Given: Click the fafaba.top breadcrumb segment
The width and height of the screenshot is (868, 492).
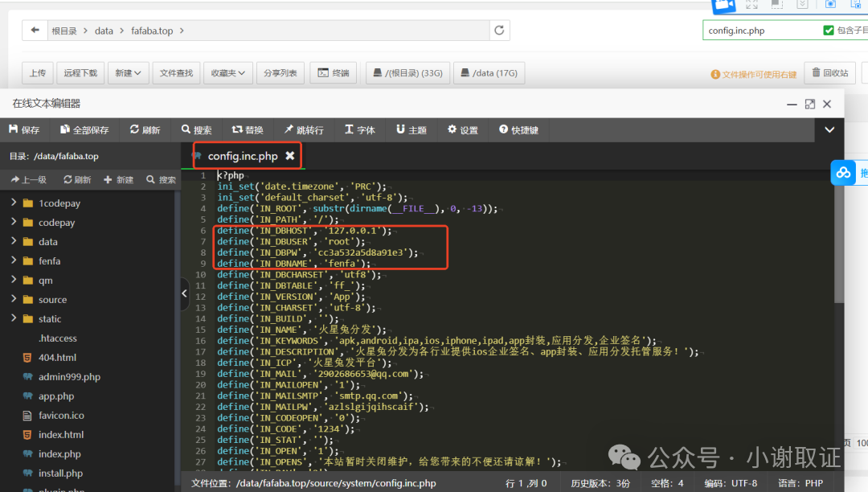Looking at the screenshot, I should click(x=152, y=31).
